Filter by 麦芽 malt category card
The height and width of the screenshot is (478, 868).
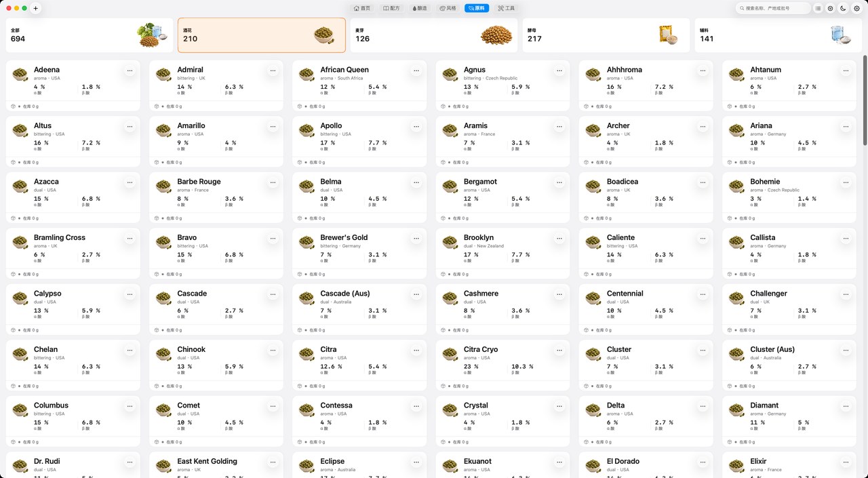click(x=434, y=35)
